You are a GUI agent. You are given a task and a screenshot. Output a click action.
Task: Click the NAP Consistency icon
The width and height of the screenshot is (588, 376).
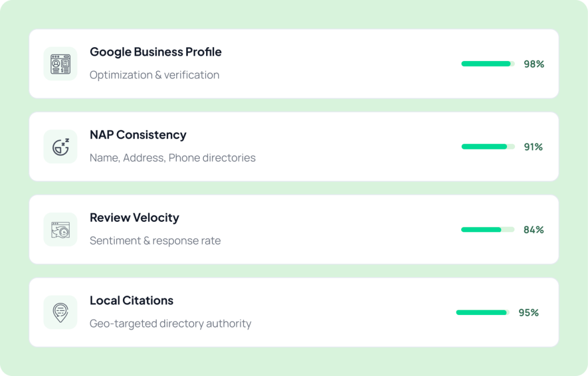pos(60,147)
